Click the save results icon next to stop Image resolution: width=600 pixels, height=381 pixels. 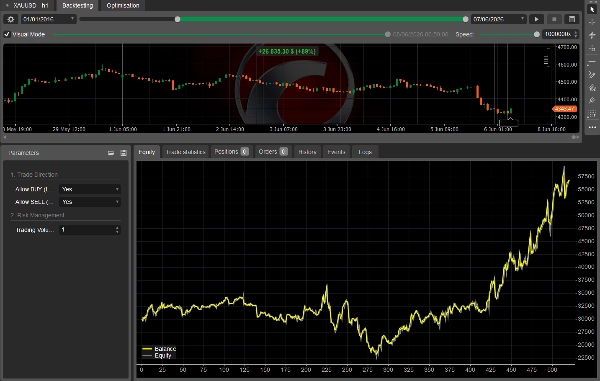tap(572, 19)
